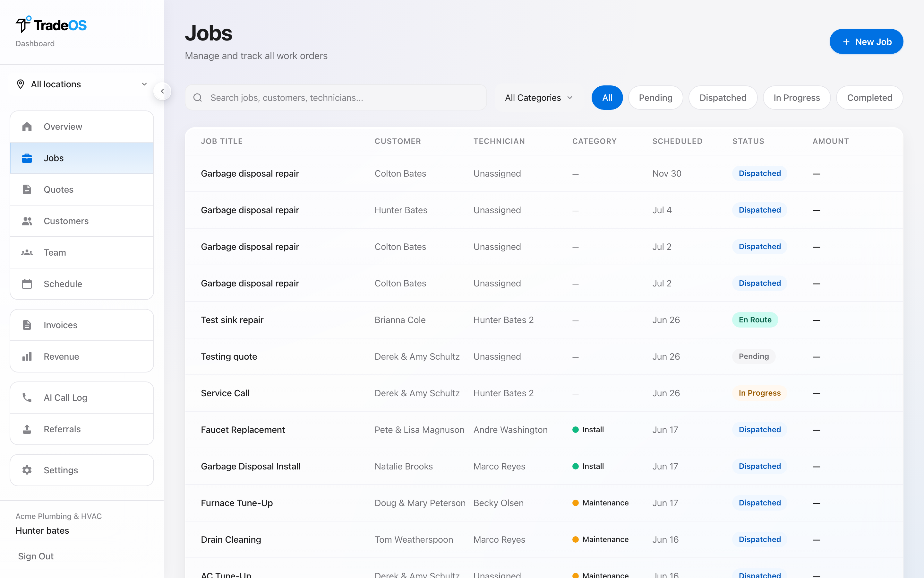Filter jobs by Pending status
This screenshot has height=578, width=924.
(x=655, y=98)
